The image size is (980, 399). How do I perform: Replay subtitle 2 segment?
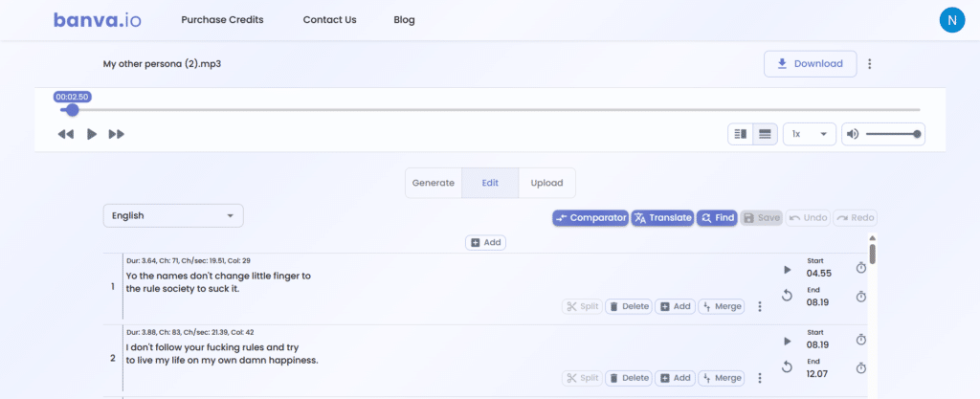[788, 367]
